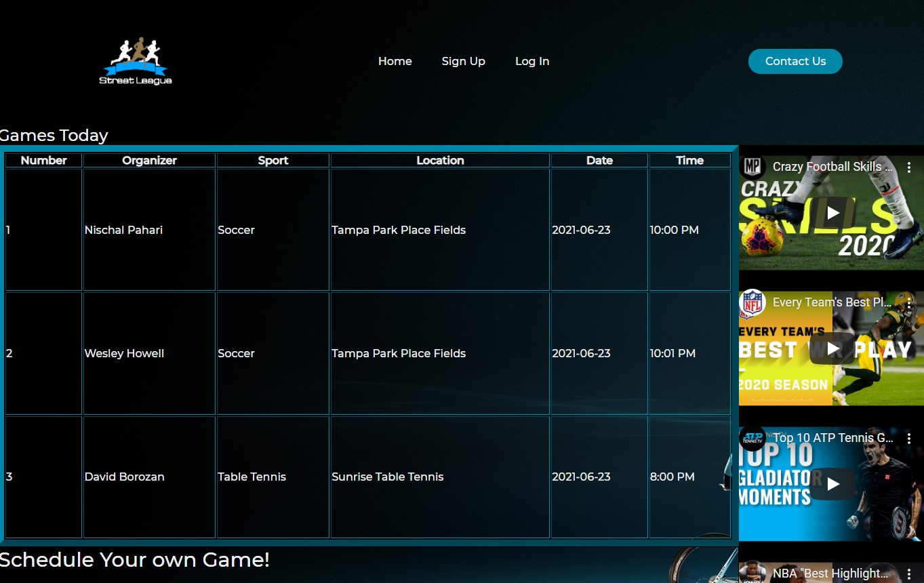Go to the Home page
The image size is (924, 583).
point(395,61)
